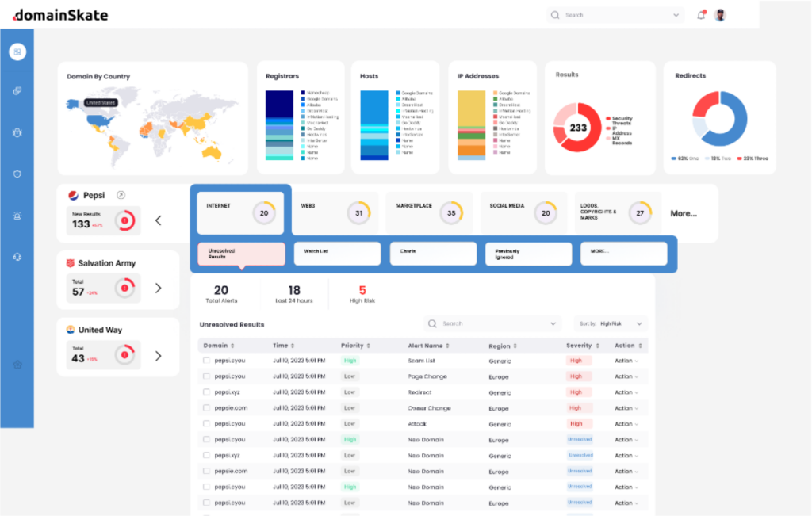812x516 pixels.
Task: Expand the Salvation Army card chevron
Action: click(x=159, y=288)
